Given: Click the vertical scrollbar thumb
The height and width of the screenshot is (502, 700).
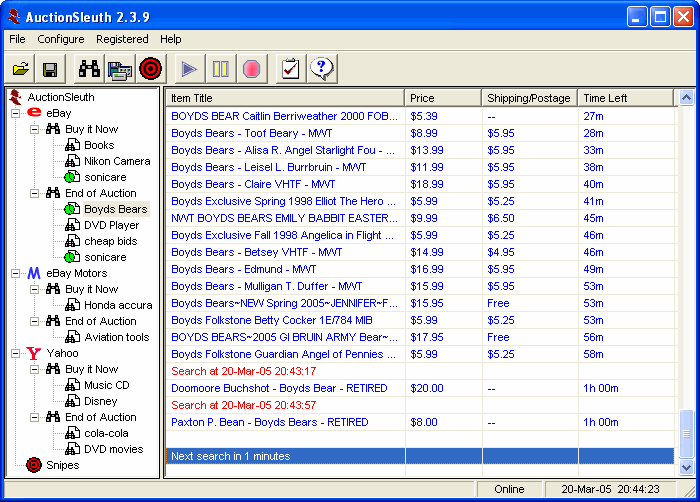Looking at the screenshot, I should 686,434.
